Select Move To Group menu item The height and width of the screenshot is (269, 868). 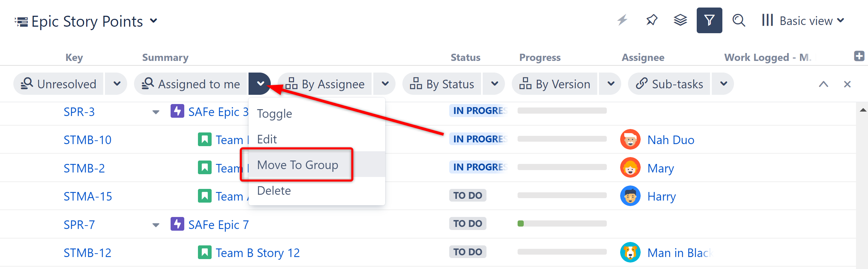pos(297,165)
